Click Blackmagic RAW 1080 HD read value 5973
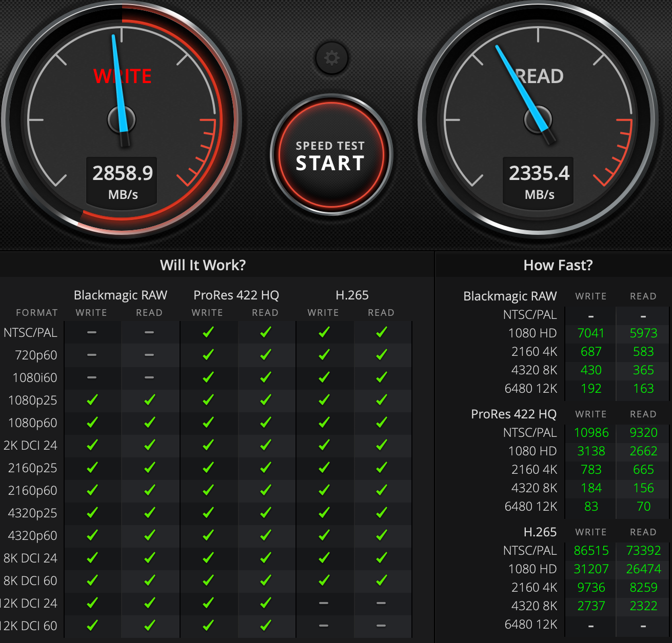The width and height of the screenshot is (672, 643). coord(643,333)
